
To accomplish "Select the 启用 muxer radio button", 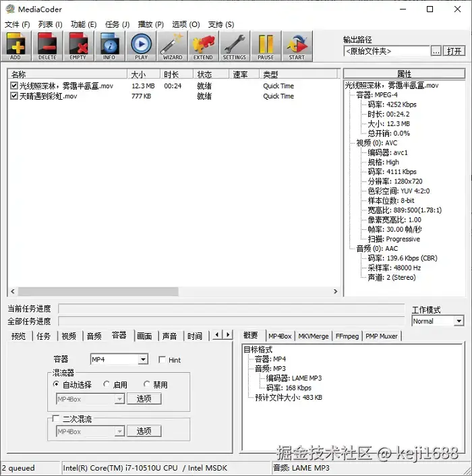I will [x=107, y=384].
